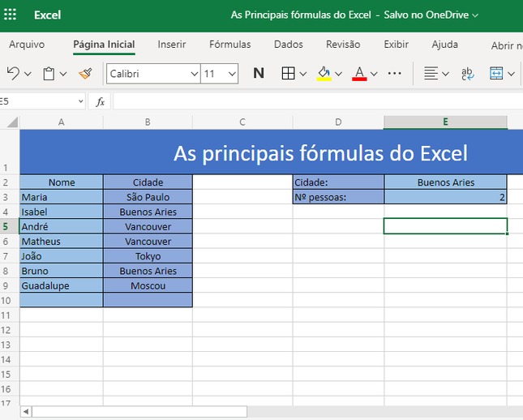
Task: Click the fx insert function icon
Action: (100, 101)
